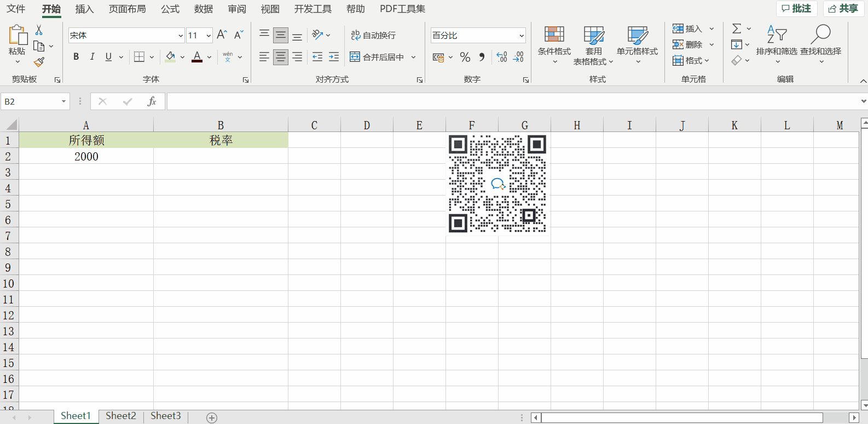Switch to the 插入 Insert tab
This screenshot has height=424, width=868.
click(84, 9)
